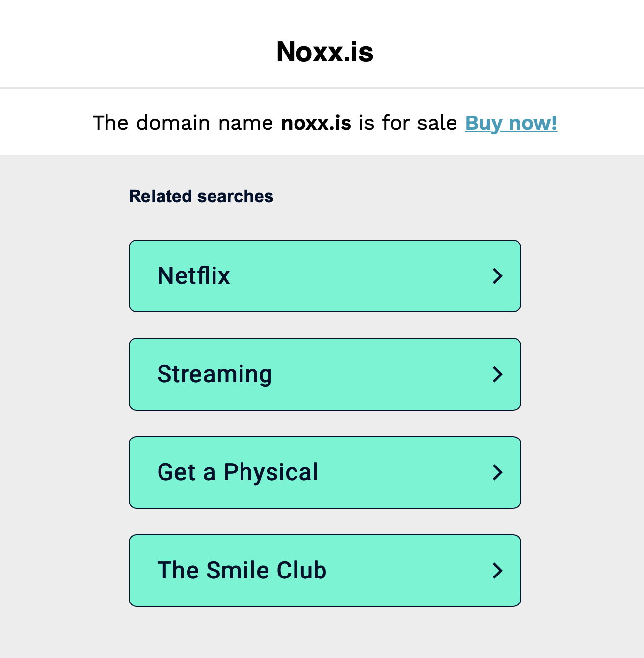Viewport: 644px width, 658px height.
Task: Click the words 'The domain name'
Action: tap(183, 123)
